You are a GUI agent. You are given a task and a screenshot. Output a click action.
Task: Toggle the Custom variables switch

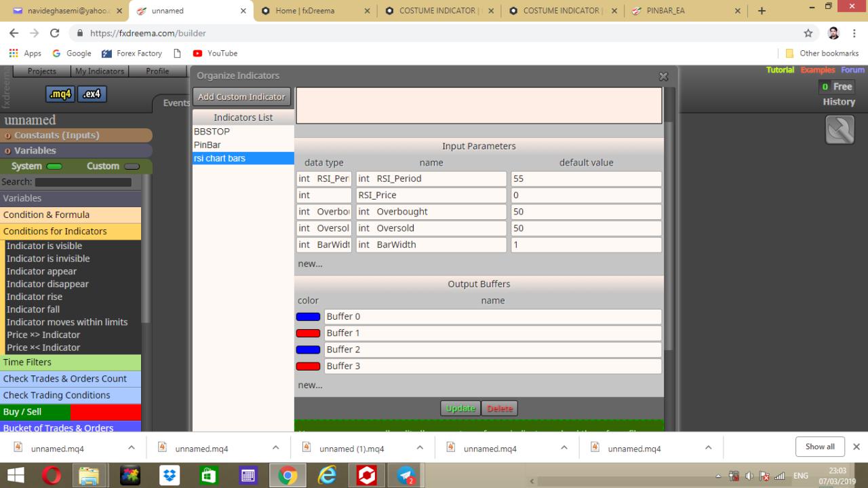(131, 166)
